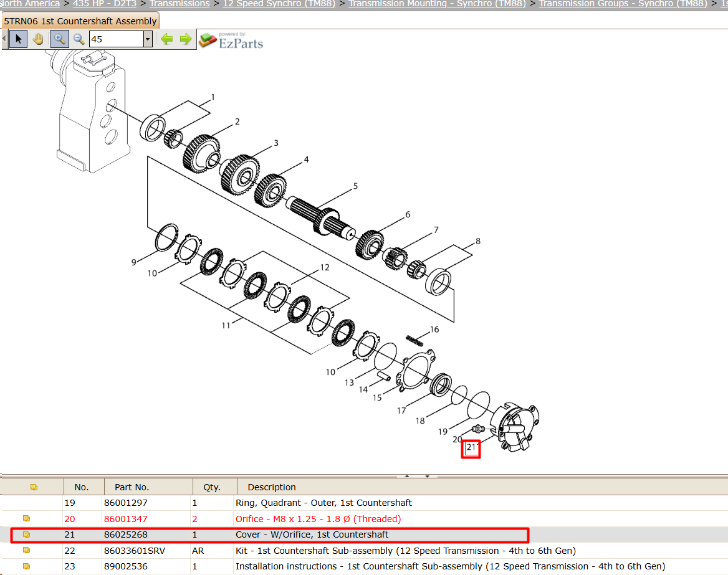Image resolution: width=728 pixels, height=575 pixels.
Task: Click callout 7 in the diagram
Action: (436, 230)
